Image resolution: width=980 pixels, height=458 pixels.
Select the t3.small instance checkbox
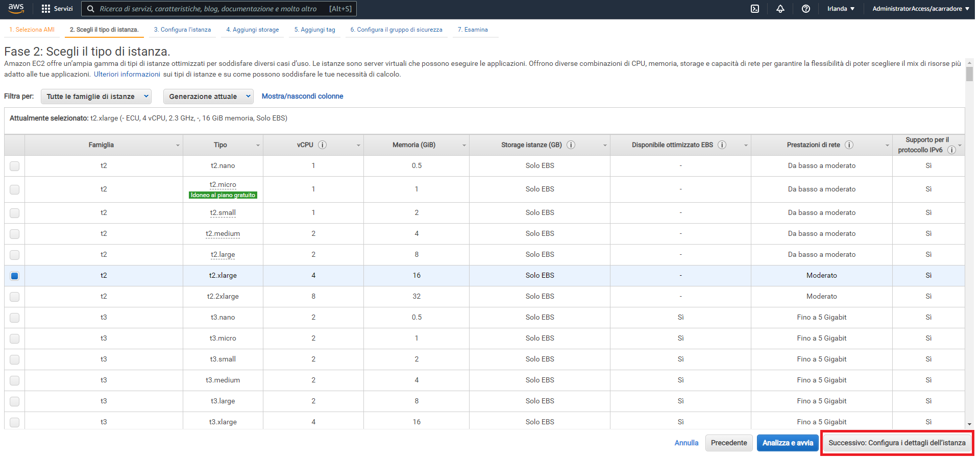click(15, 359)
